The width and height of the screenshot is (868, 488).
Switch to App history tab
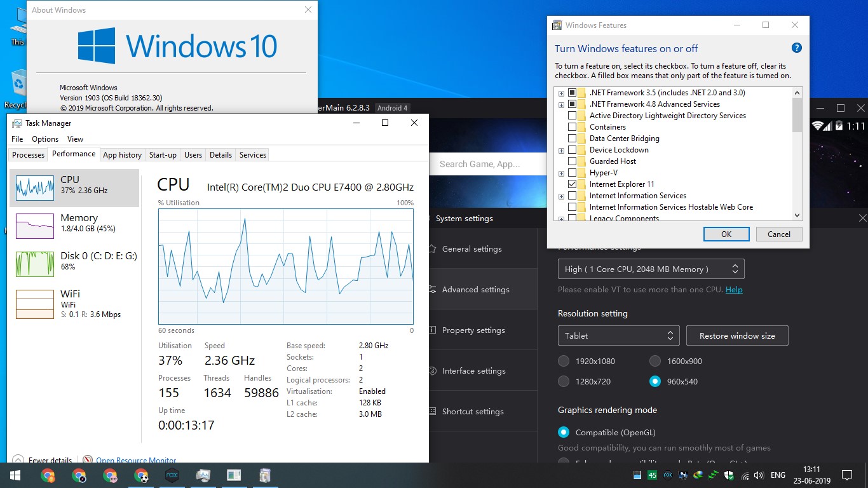pyautogui.click(x=122, y=154)
